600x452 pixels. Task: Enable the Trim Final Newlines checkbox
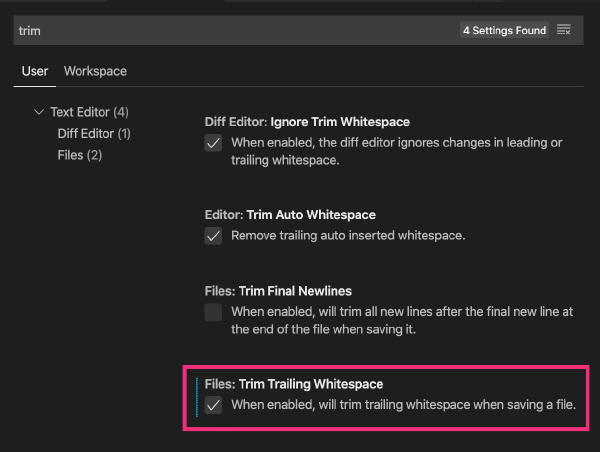(x=213, y=312)
